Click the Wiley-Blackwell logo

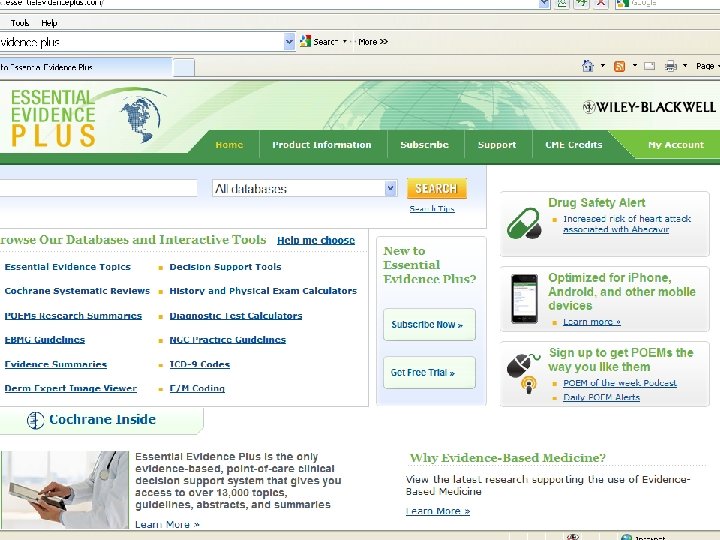coord(649,107)
